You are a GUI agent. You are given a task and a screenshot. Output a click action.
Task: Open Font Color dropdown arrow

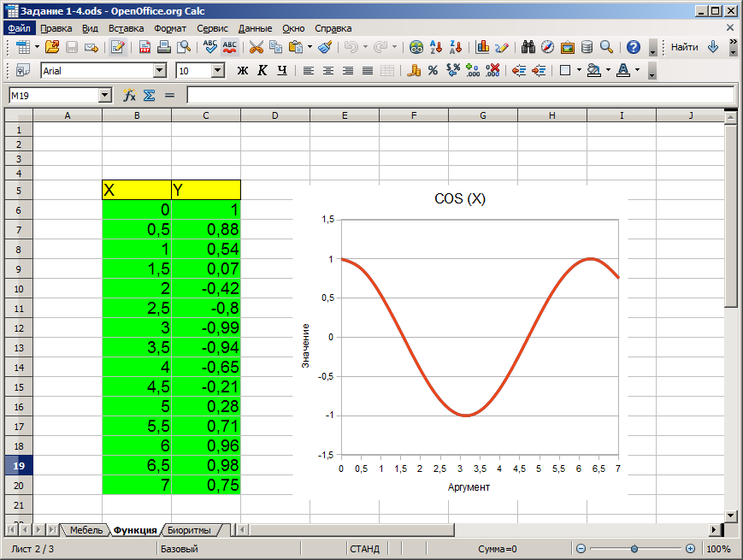(637, 71)
